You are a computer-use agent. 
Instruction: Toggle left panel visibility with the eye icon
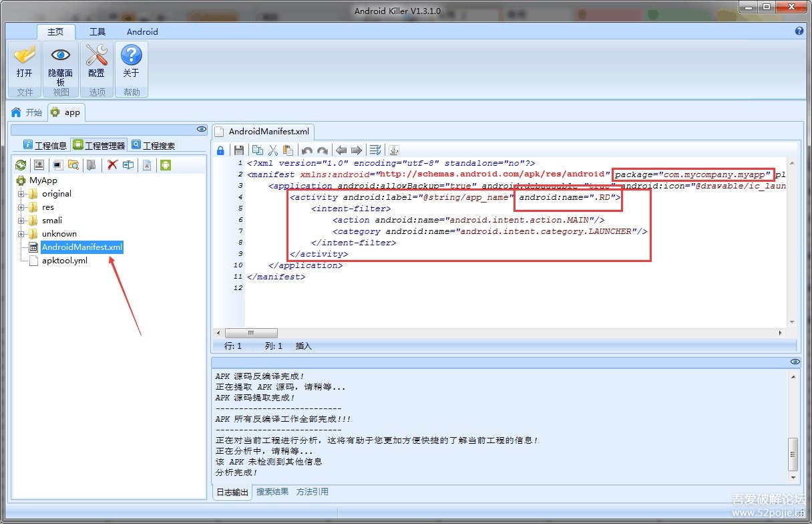click(201, 129)
